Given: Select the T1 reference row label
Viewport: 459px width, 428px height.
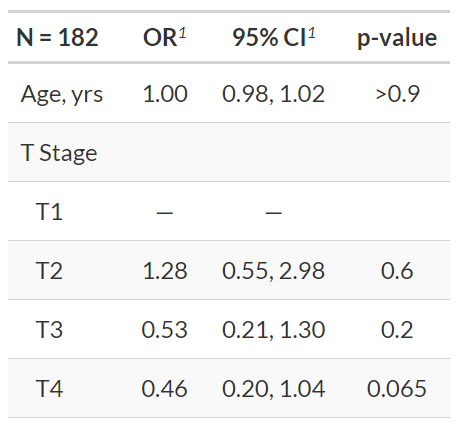Looking at the screenshot, I should 49,212.
